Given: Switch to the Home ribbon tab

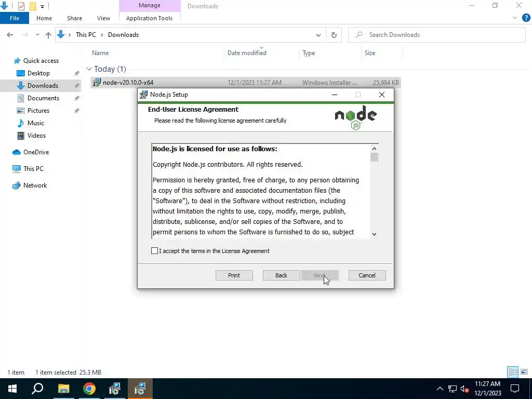Looking at the screenshot, I should pos(44,18).
